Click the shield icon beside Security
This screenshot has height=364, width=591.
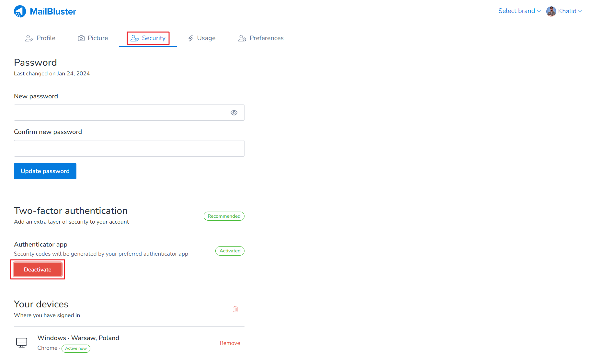pos(134,38)
